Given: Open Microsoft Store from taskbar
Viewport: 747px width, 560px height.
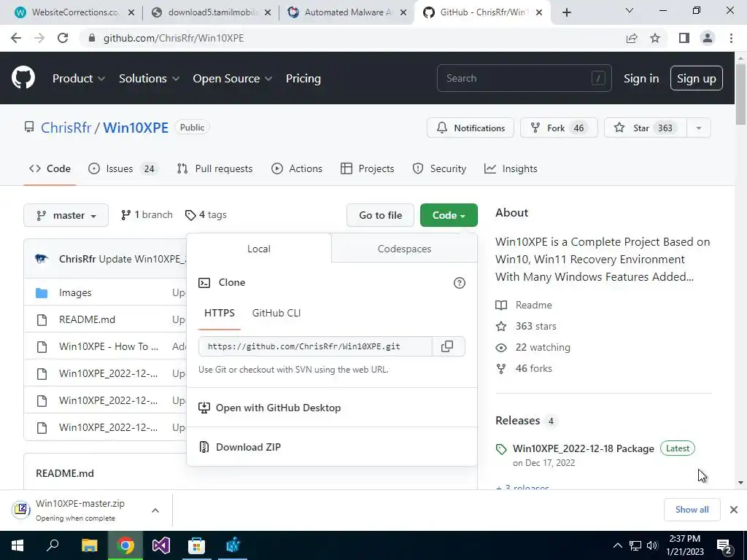Looking at the screenshot, I should [197, 545].
